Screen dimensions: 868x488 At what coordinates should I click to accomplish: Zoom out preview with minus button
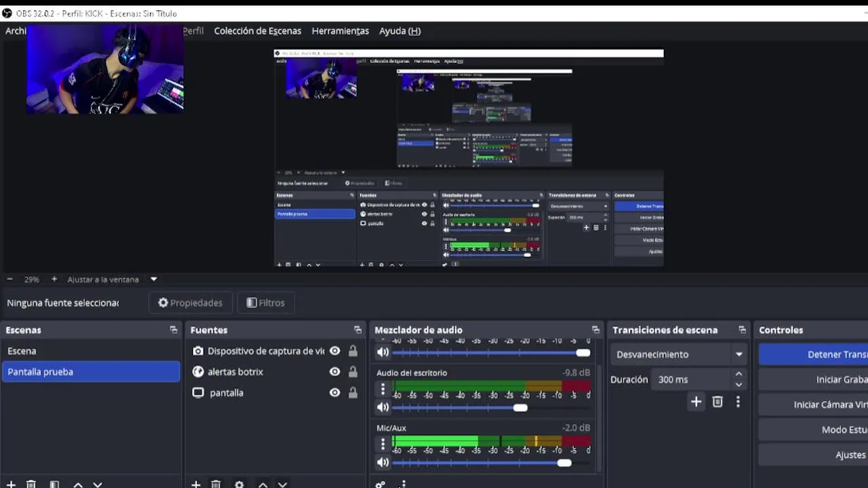9,279
